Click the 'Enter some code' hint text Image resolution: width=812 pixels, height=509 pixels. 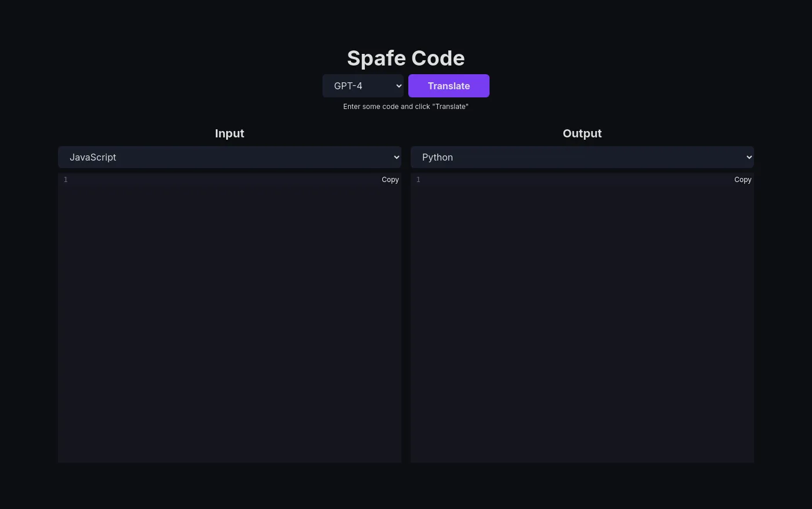pos(406,107)
